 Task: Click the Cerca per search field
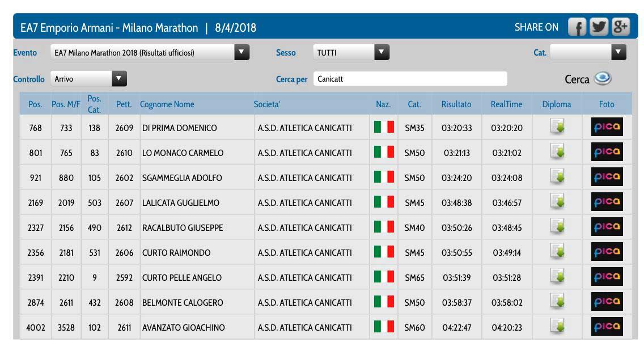click(x=410, y=79)
